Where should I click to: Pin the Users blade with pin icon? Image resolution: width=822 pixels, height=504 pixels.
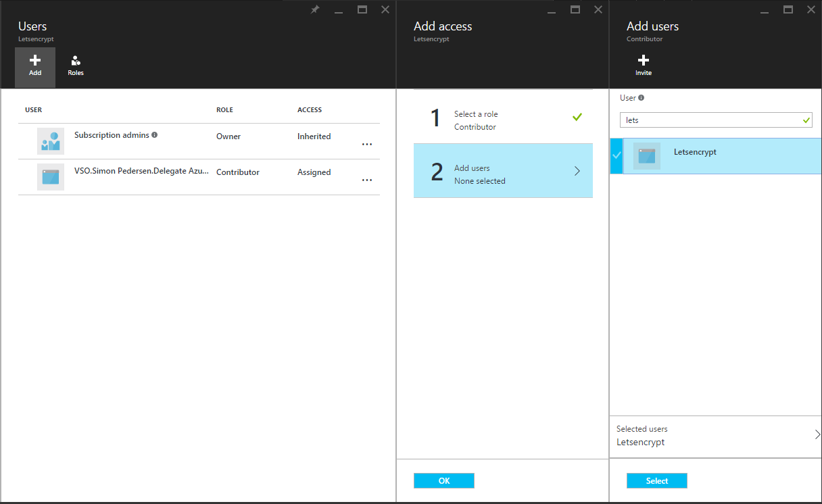tap(315, 9)
